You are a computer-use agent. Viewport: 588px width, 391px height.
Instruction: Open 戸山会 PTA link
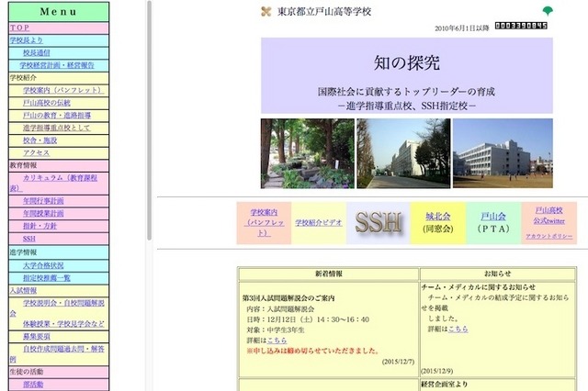[x=493, y=216]
